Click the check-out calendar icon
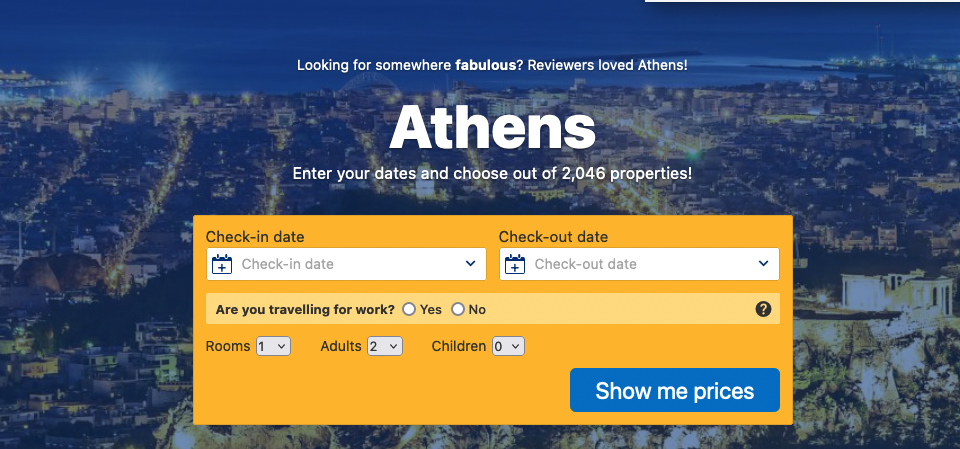Viewport: 960px width, 449px height. pos(515,264)
